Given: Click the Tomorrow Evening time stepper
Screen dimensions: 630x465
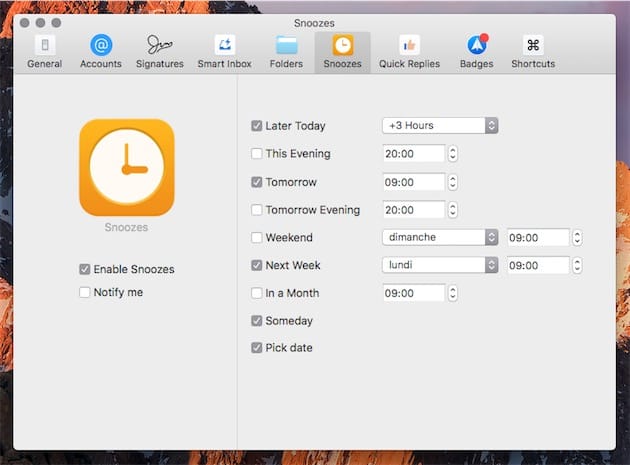Looking at the screenshot, I should 453,210.
